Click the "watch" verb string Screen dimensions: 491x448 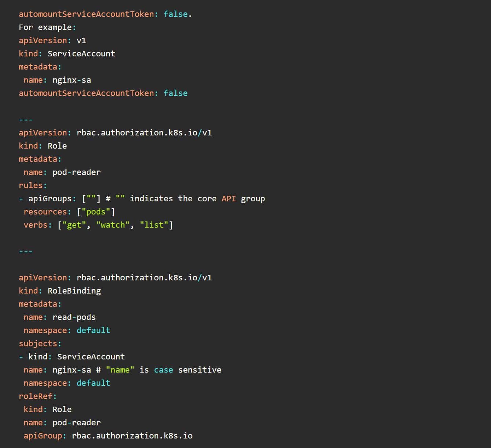(113, 225)
